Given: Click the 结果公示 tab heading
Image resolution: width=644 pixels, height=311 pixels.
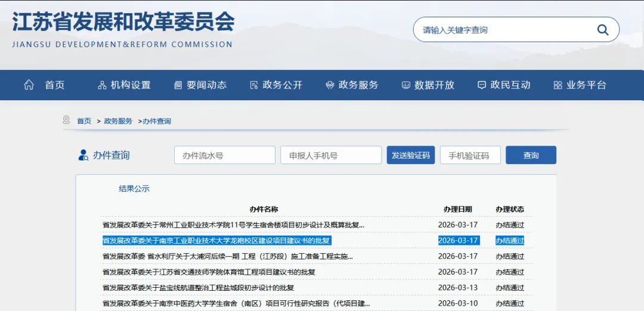Looking at the screenshot, I should pos(134,189).
